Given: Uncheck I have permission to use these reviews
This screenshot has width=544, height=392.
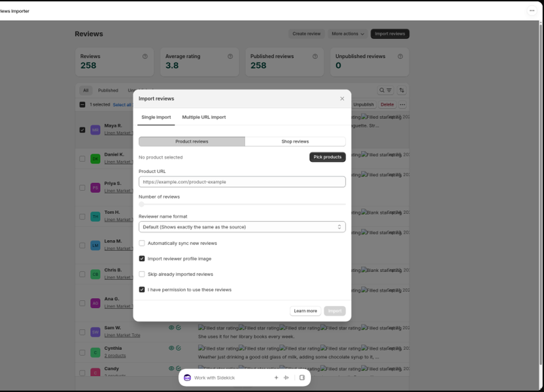Looking at the screenshot, I should click(x=142, y=290).
